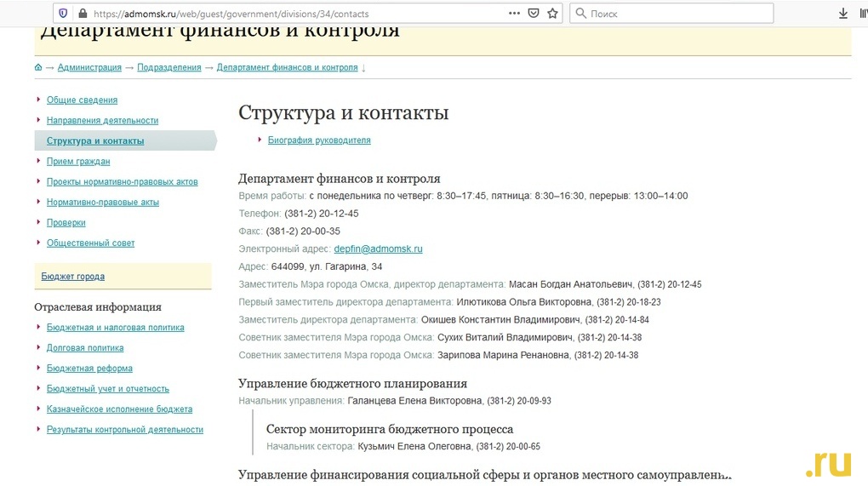Screen dimensions: 868x486
Task: Open the Бюджет города link
Action: [73, 277]
